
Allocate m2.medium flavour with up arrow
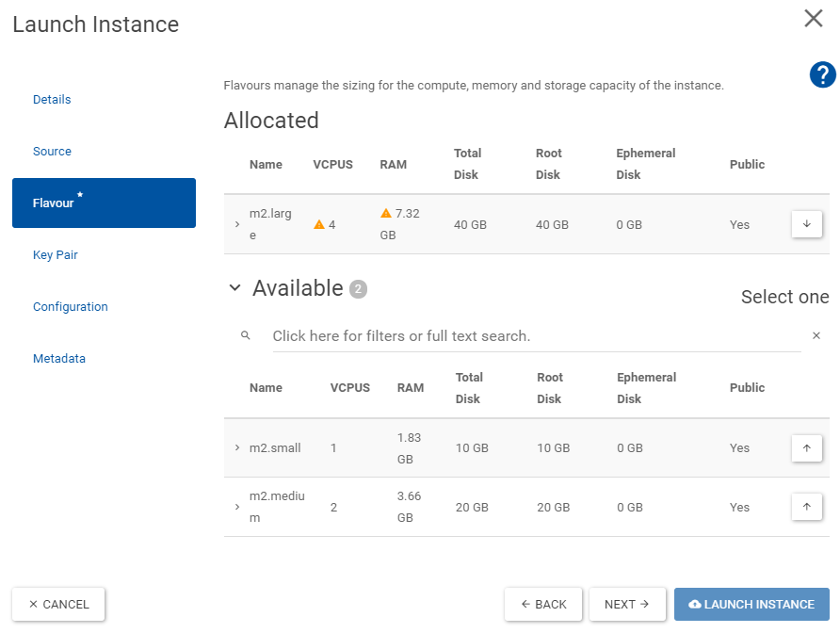pos(806,507)
